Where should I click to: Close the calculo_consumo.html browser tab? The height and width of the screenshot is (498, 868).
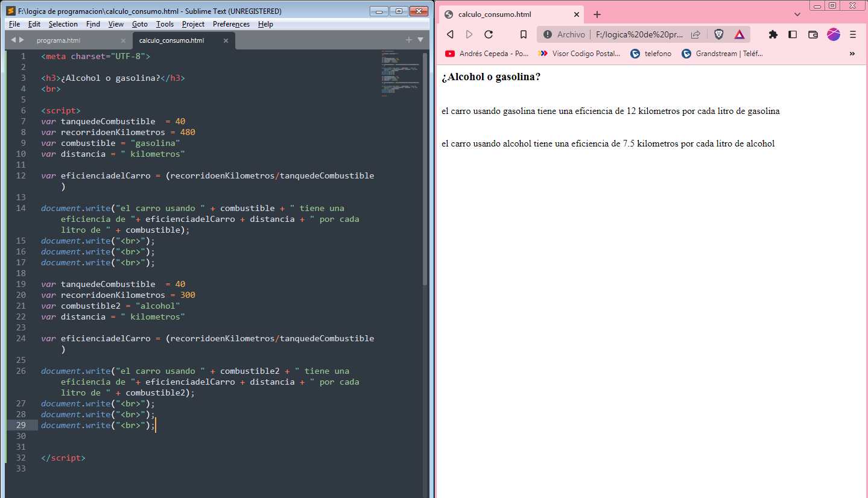[576, 14]
